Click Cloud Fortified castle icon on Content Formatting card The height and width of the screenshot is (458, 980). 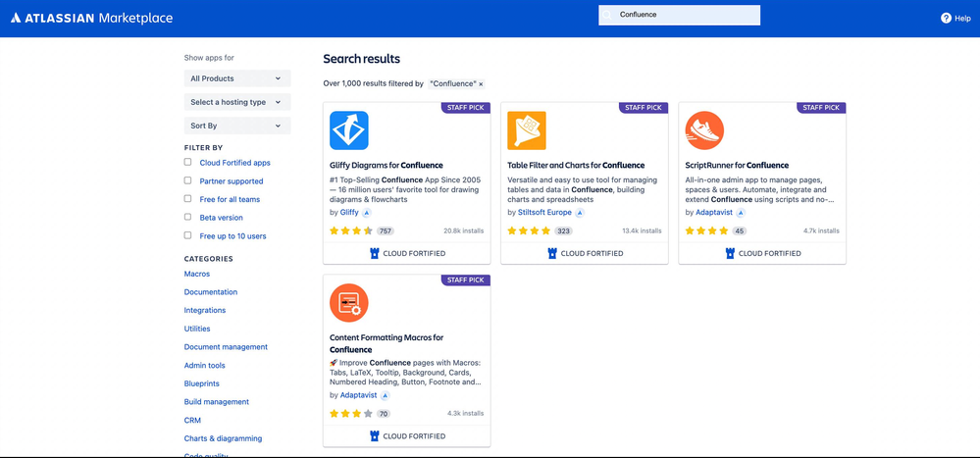point(375,435)
